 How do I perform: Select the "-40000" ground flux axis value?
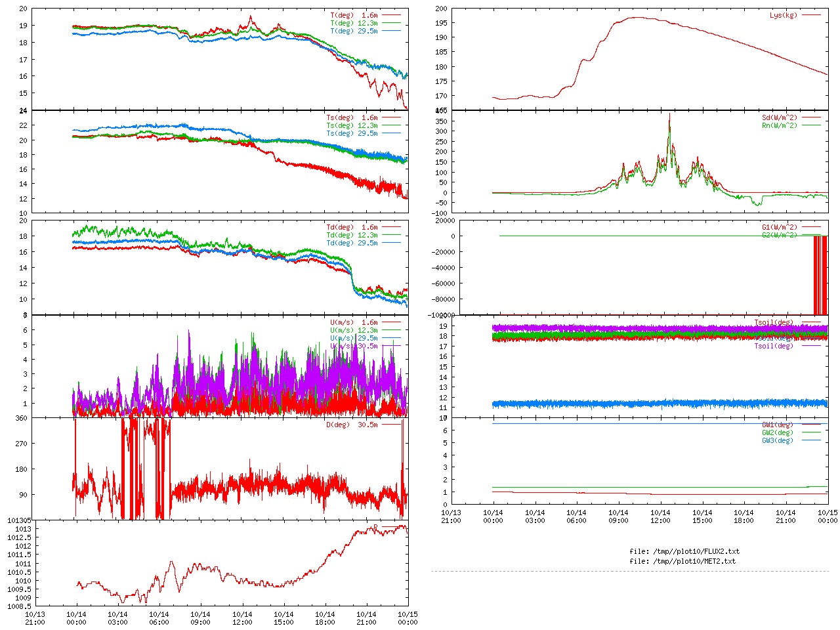444,268
